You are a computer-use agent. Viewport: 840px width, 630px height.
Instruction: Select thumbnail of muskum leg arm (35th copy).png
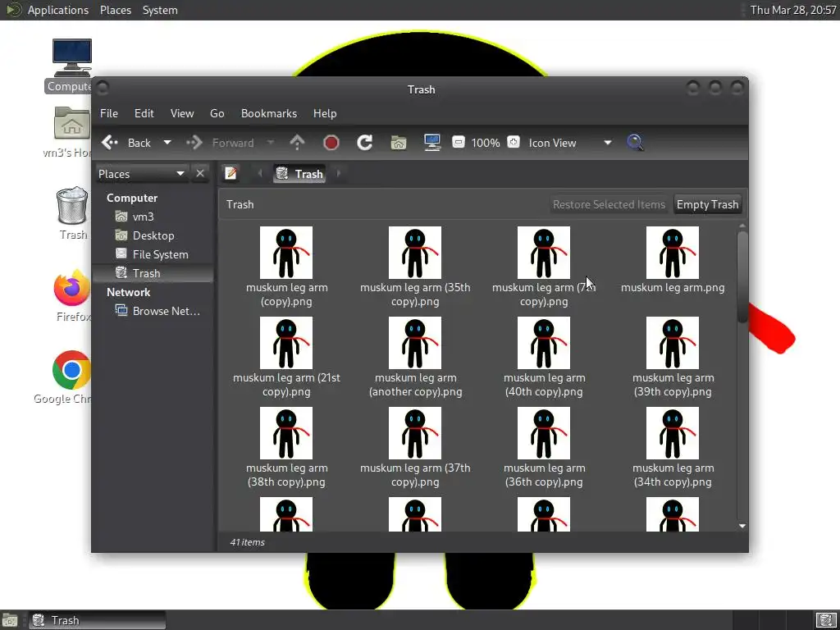pyautogui.click(x=415, y=253)
